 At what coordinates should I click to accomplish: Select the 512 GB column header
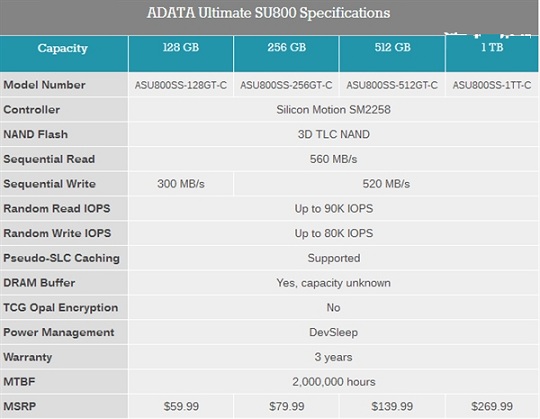[x=392, y=54]
